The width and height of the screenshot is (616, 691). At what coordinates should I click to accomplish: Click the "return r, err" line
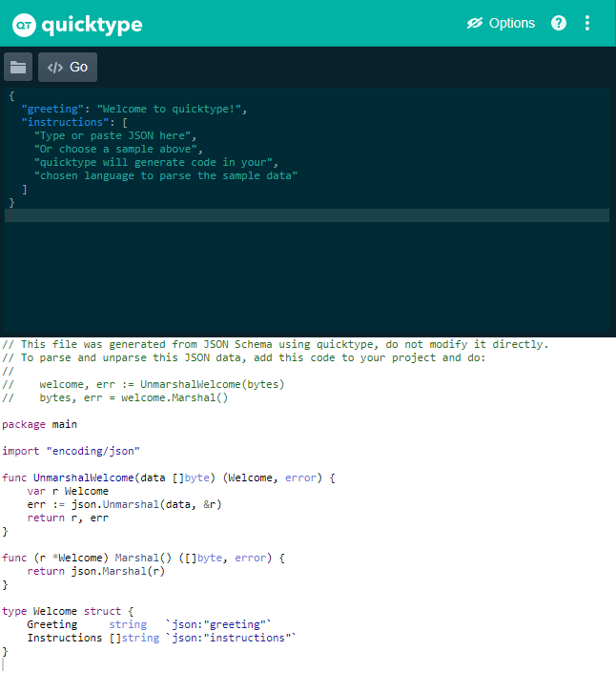[x=68, y=518]
